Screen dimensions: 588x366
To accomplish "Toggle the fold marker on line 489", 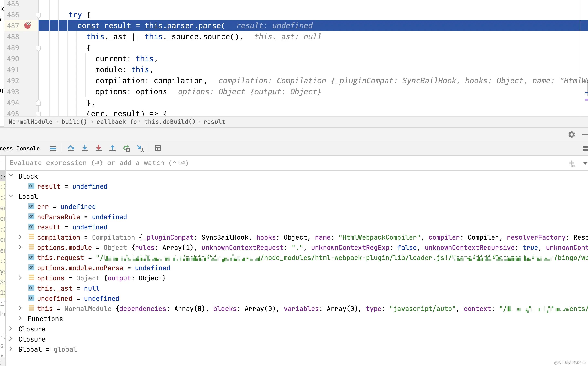I will (x=38, y=48).
